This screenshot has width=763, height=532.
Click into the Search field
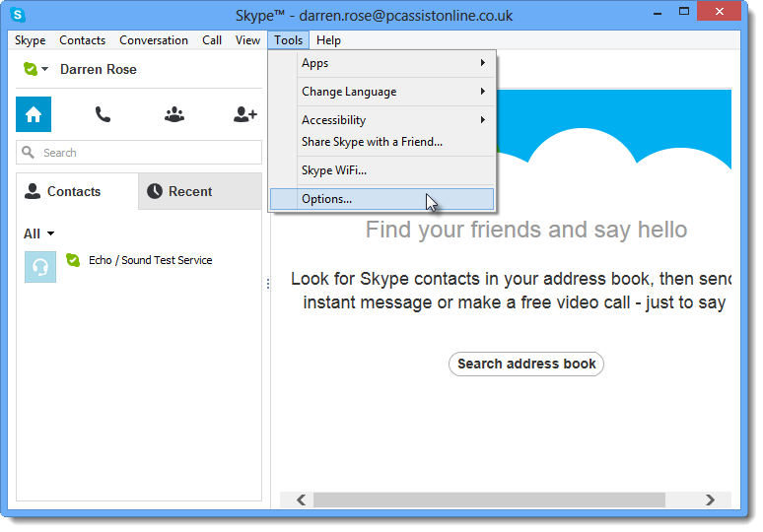click(x=139, y=153)
